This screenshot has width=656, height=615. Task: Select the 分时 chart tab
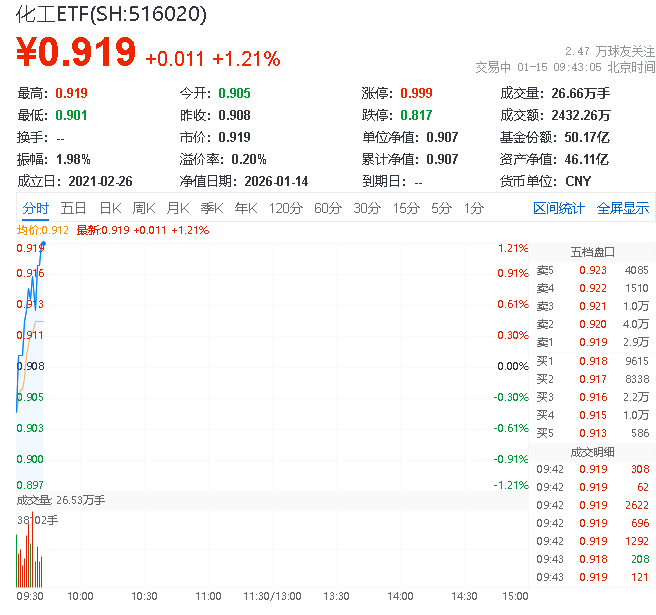click(x=35, y=208)
